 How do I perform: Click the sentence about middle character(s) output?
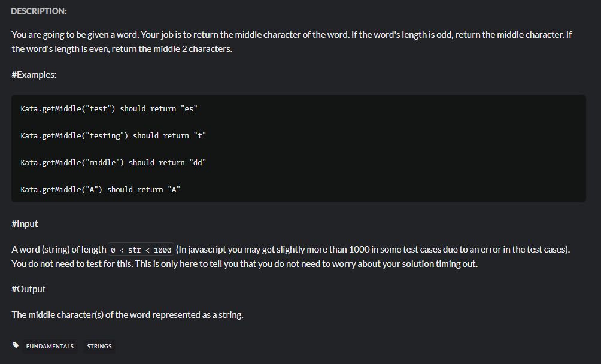click(x=128, y=315)
